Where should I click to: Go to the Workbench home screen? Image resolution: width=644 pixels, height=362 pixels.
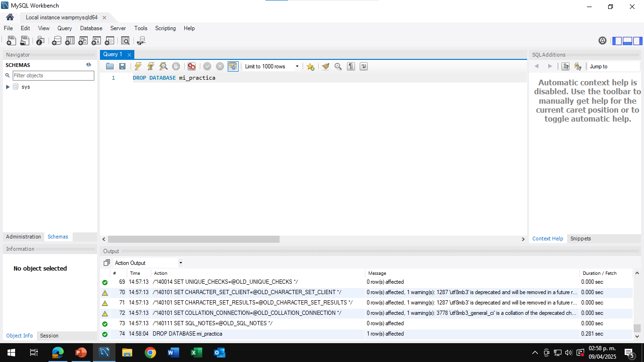[10, 17]
